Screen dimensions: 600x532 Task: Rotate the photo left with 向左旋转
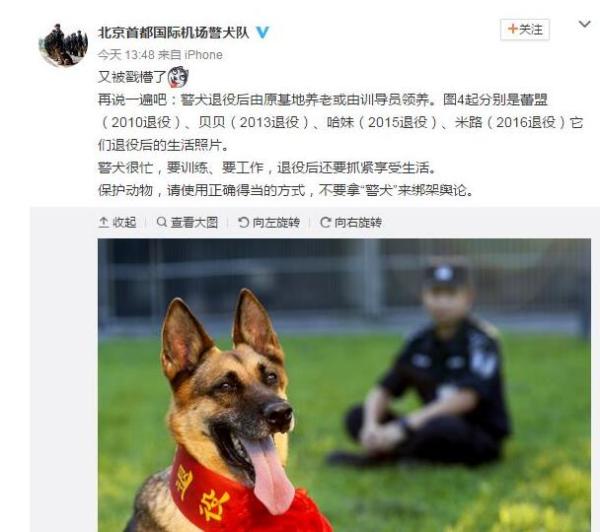[x=269, y=222]
